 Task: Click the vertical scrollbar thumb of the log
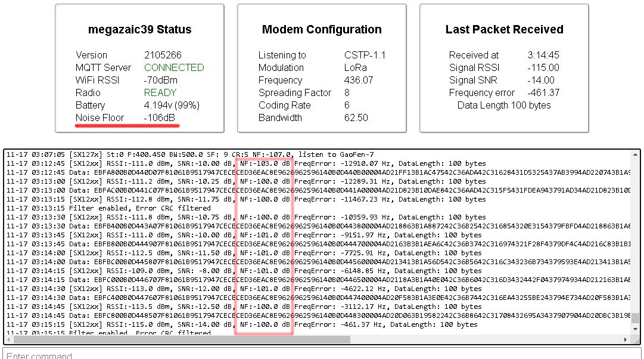click(636, 318)
